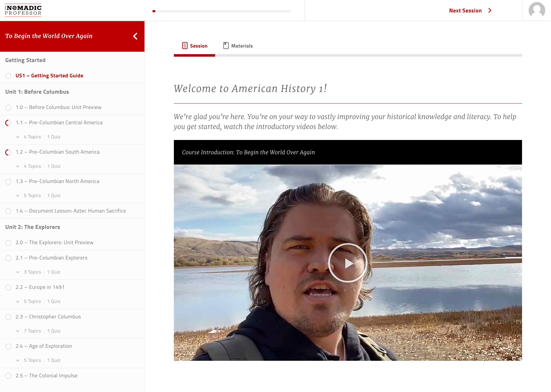Viewport: 551px width, 392px height.
Task: Expand topics under 1.1 Pre-Columbian Central America
Action: pyautogui.click(x=18, y=137)
